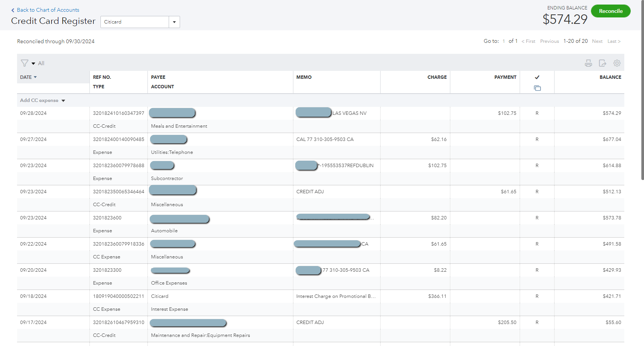Click the Subcontractor account cell

167,178
